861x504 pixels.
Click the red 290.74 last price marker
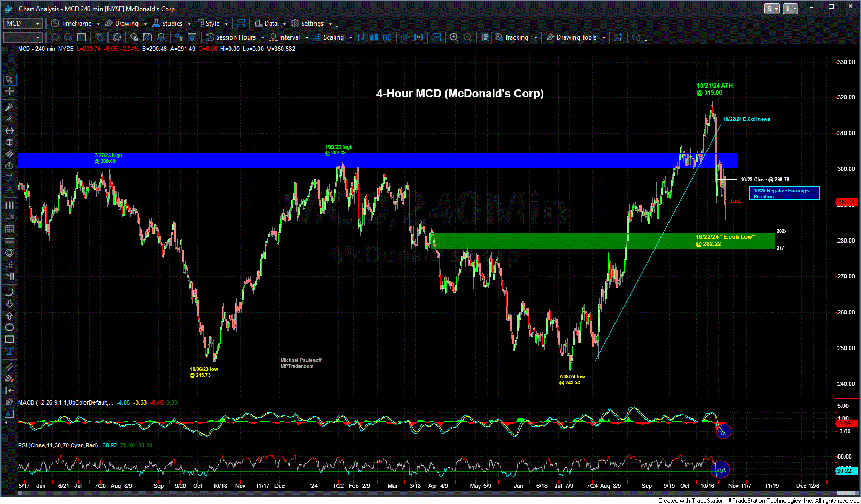846,203
